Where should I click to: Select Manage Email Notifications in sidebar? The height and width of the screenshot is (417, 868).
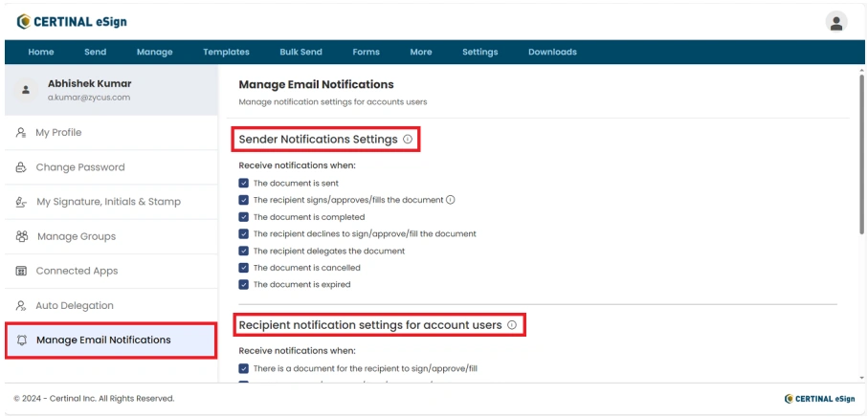tap(111, 340)
